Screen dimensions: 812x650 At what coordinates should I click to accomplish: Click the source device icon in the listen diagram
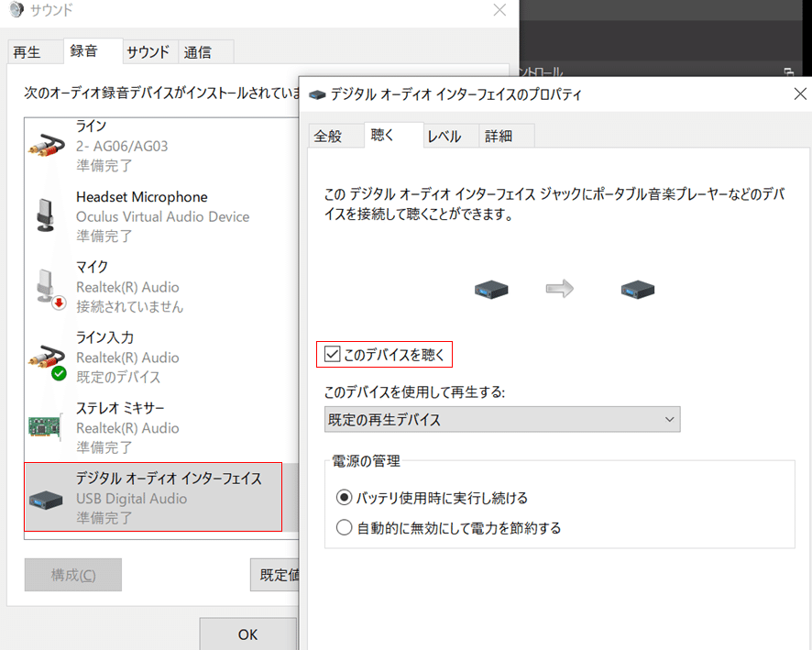(x=490, y=287)
